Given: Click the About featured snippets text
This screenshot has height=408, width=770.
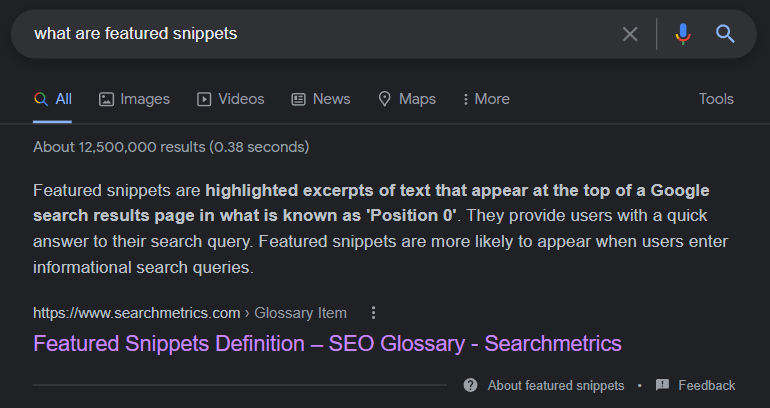Looking at the screenshot, I should click(x=555, y=385).
